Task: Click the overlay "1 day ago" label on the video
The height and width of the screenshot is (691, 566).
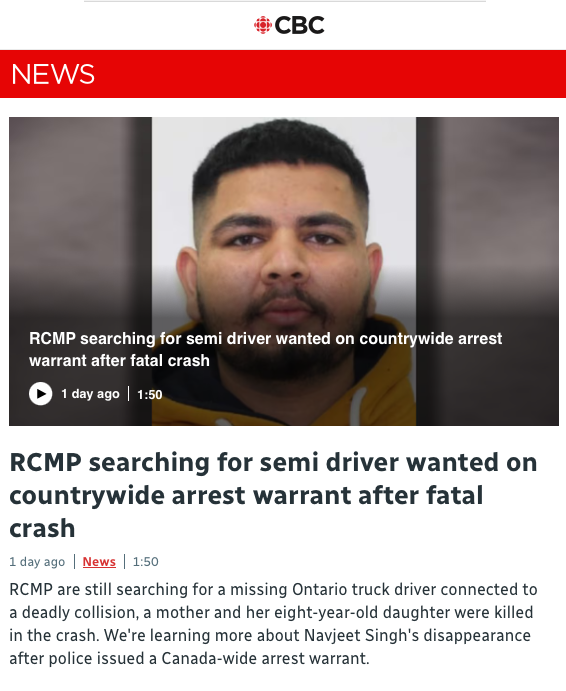Action: click(90, 394)
